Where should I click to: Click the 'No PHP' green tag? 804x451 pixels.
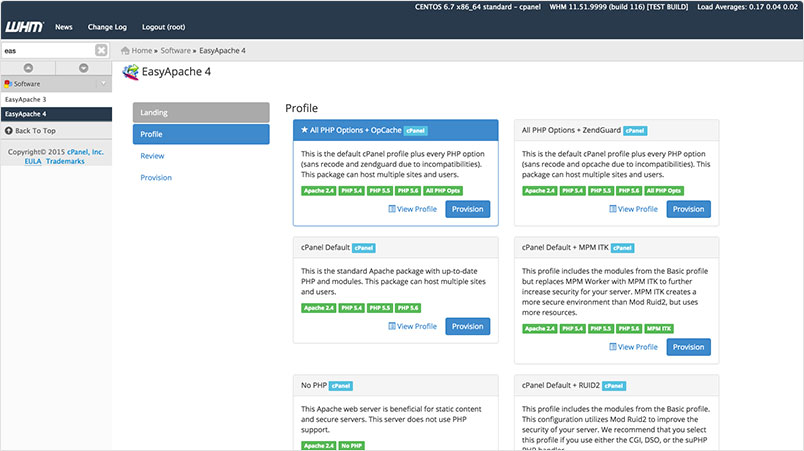click(x=351, y=446)
